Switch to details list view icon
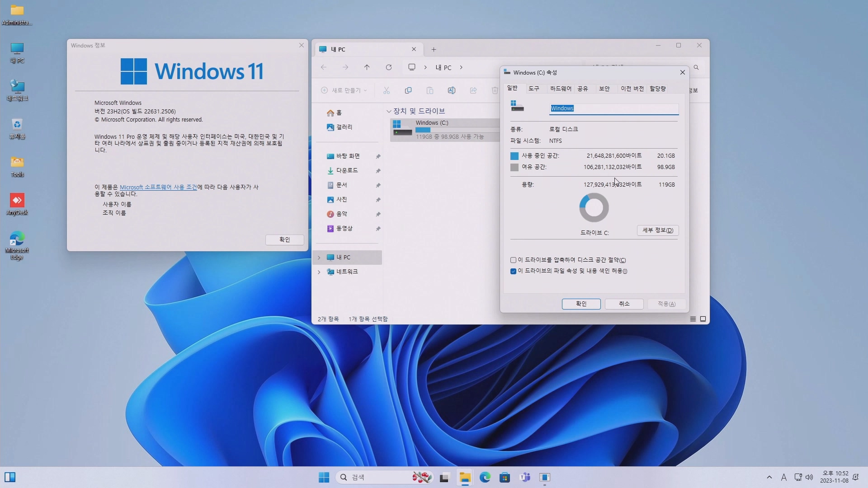This screenshot has height=488, width=868. (693, 319)
